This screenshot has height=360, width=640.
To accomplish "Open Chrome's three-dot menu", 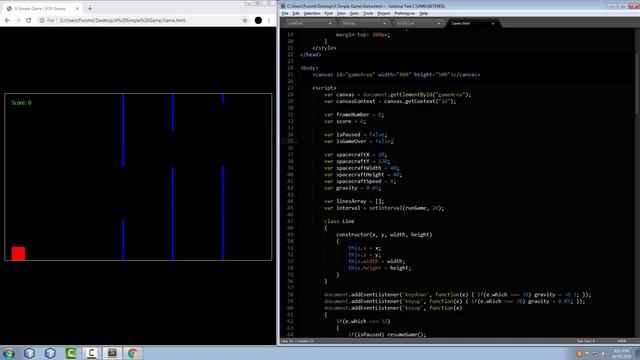I will 269,20.
